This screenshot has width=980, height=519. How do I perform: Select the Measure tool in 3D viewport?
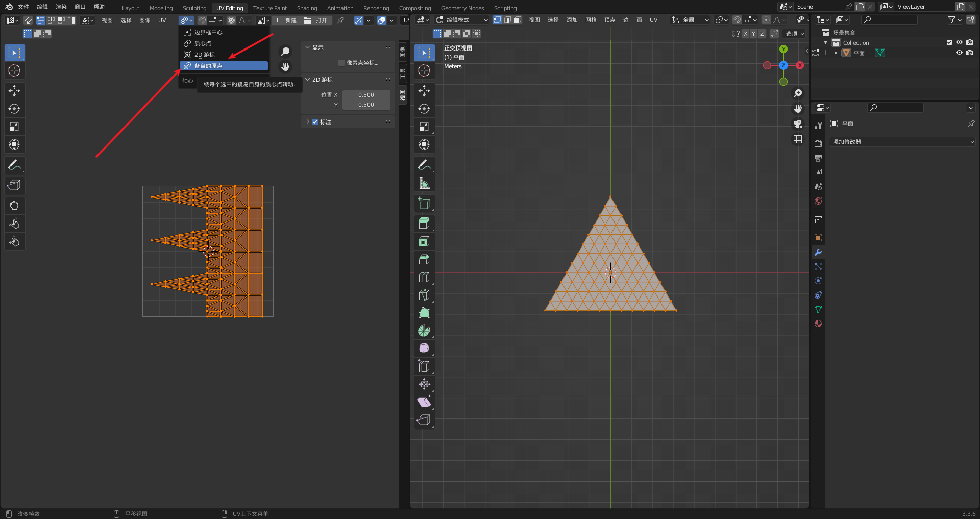click(424, 183)
